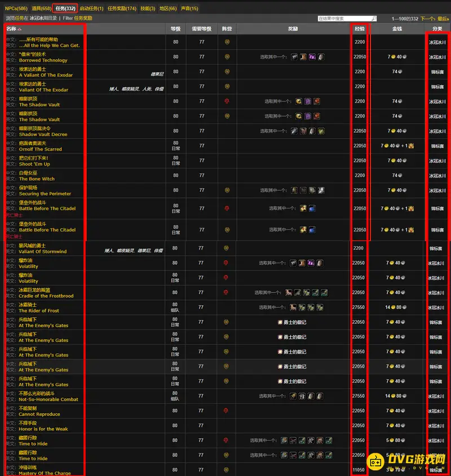Screen dimensions: 451x476
Task: Click the Horde faction icon in Cannot Reproduce row
Action: (226, 411)
